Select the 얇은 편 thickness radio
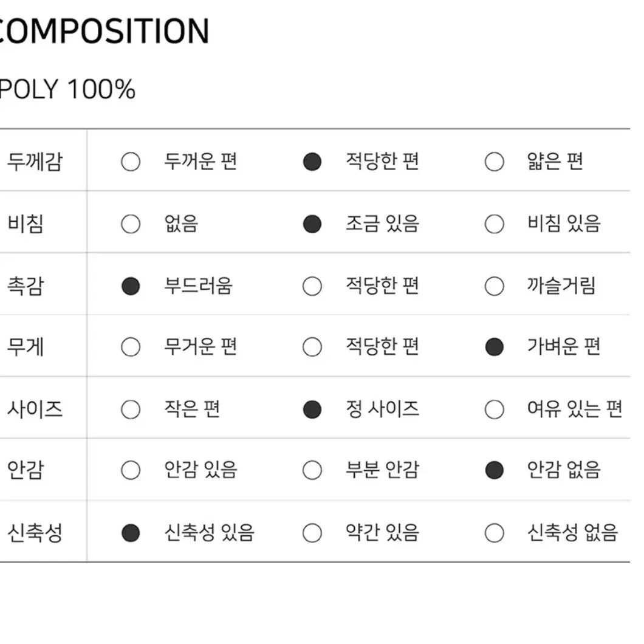 [x=494, y=162]
